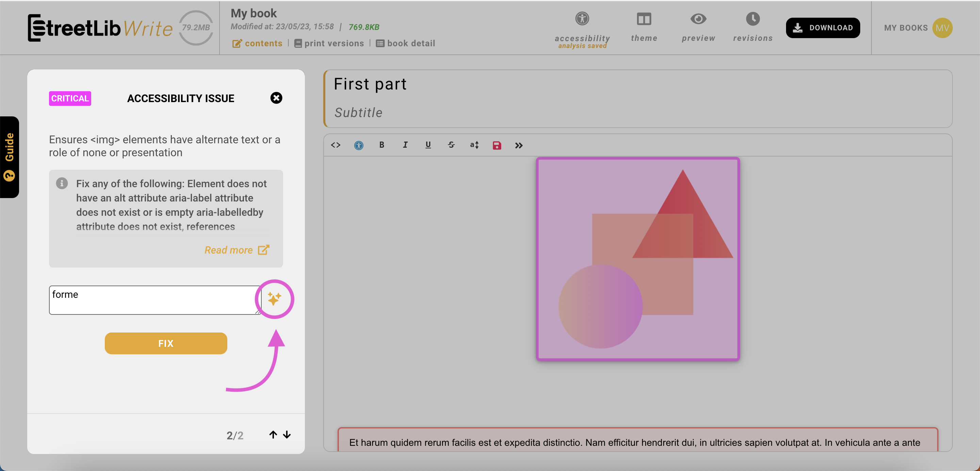Viewport: 980px width, 471px height.
Task: Click the editor accessibility check icon
Action: click(358, 145)
